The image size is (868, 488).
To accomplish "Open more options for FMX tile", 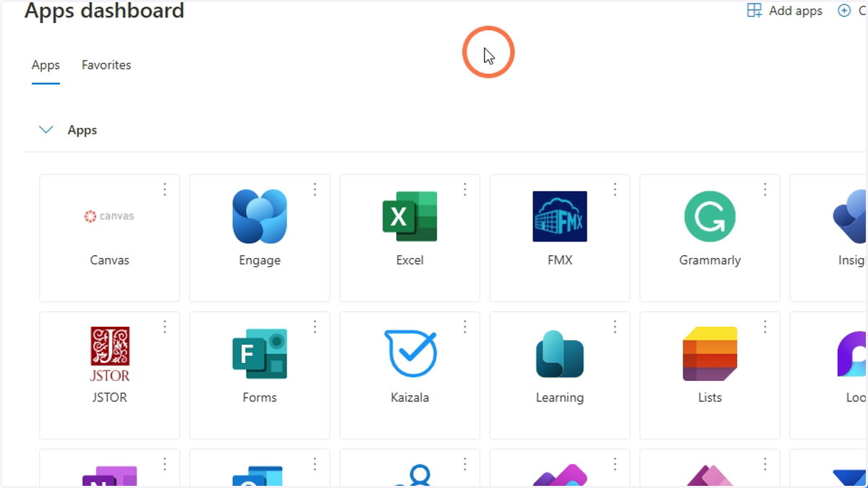I will 615,189.
